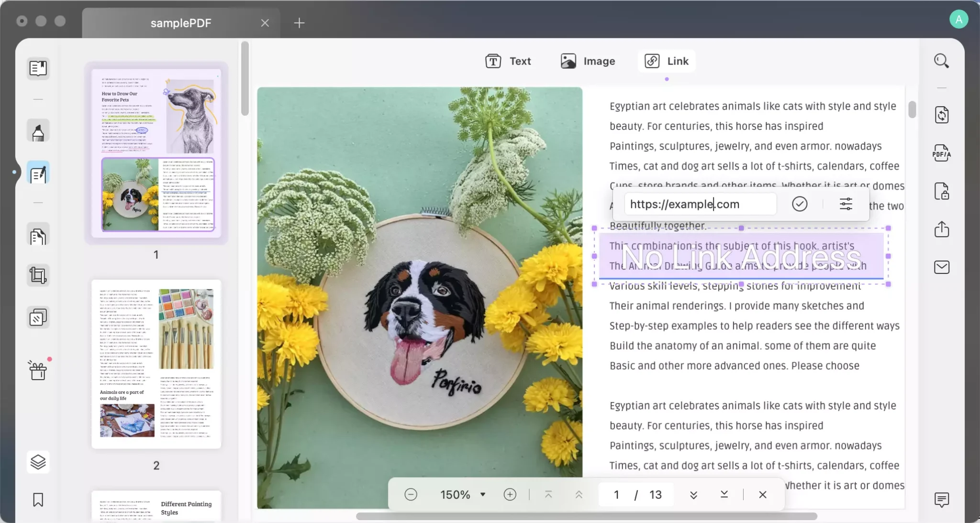Go to previous page double chevron
Viewport: 980px width, 523px height.
(579, 494)
